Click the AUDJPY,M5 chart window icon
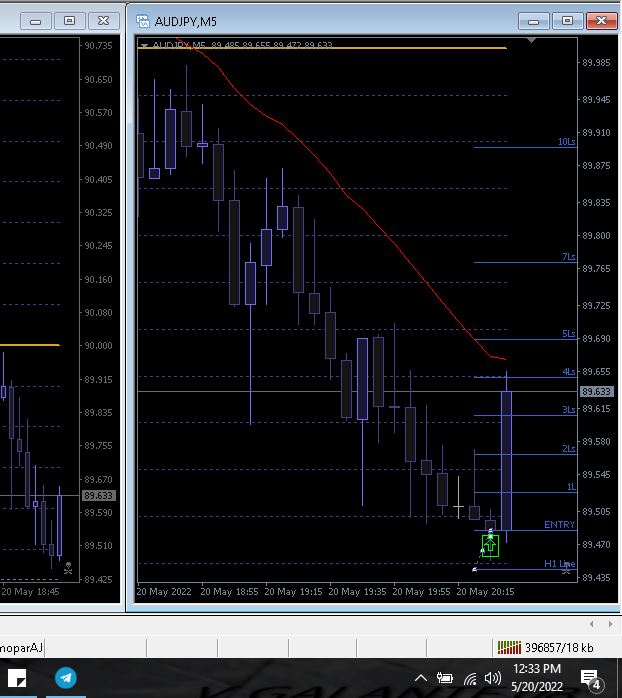Image resolution: width=622 pixels, height=698 pixels. 142,21
